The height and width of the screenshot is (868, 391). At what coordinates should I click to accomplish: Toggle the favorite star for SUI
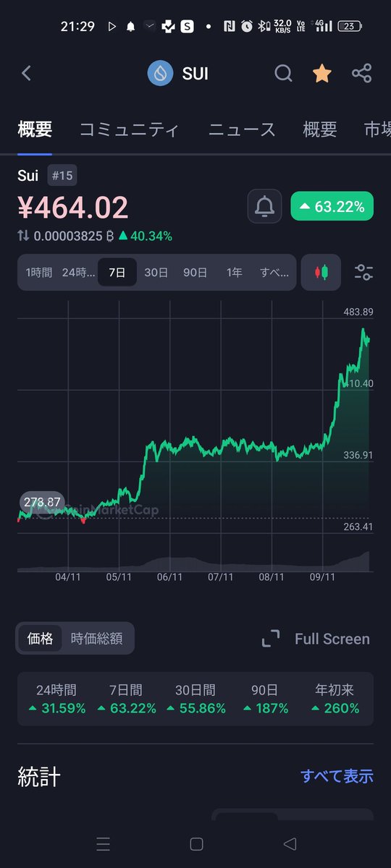tap(322, 73)
